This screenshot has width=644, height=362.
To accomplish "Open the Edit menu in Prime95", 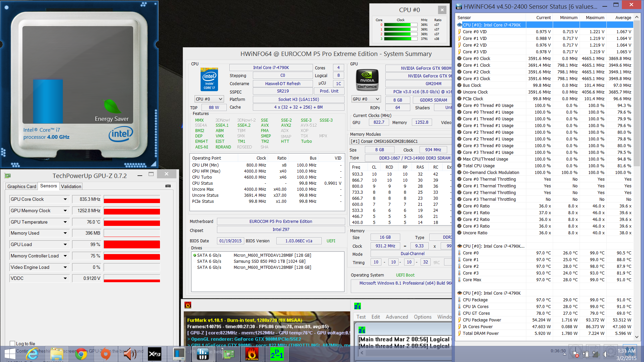I will tap(376, 317).
